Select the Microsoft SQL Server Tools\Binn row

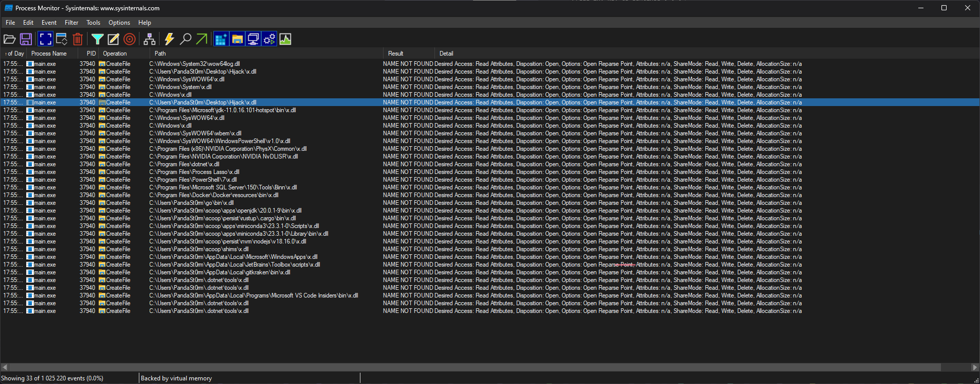489,187
